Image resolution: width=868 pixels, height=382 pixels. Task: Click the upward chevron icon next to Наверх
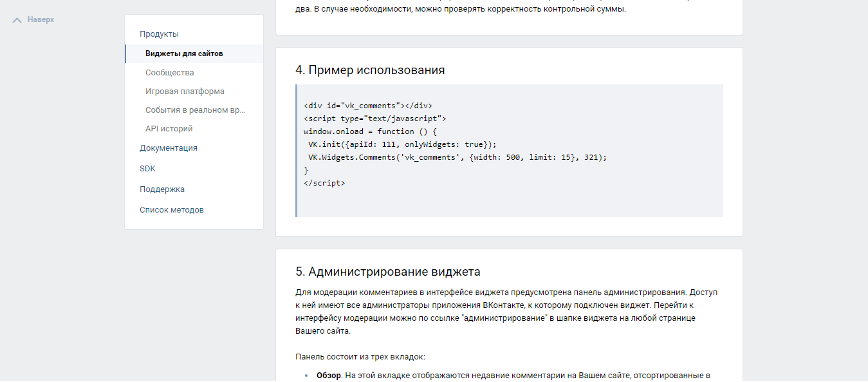15,20
